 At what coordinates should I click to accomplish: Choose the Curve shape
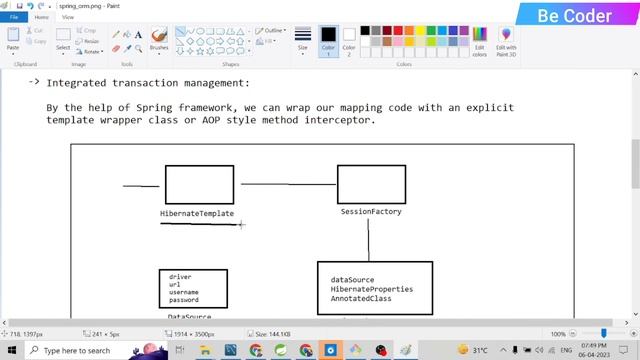[x=190, y=31]
